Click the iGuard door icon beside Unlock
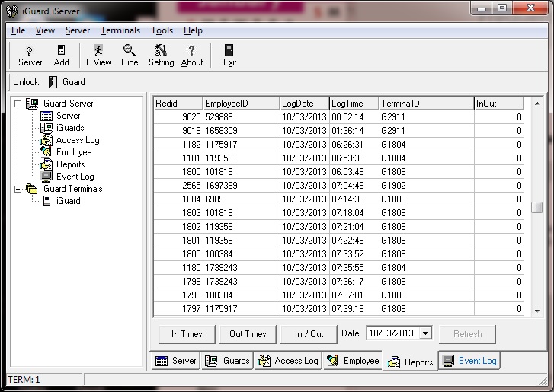This screenshot has height=392, width=554. click(x=53, y=82)
